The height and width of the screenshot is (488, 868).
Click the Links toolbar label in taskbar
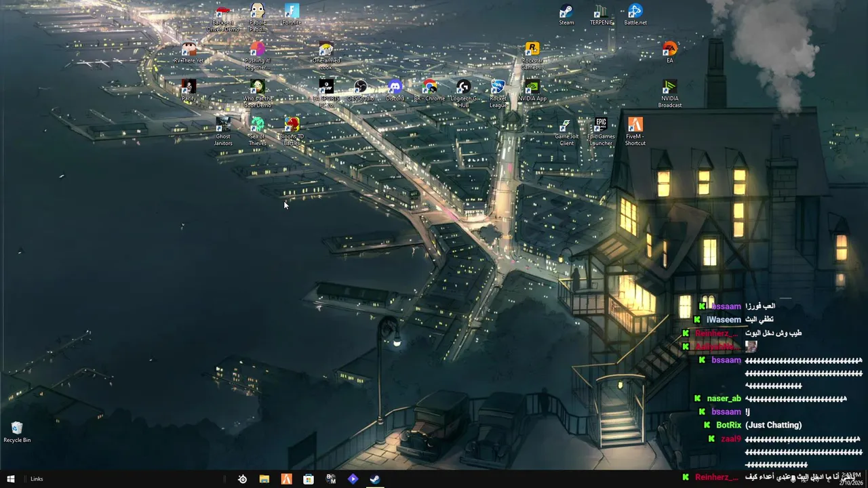[37, 479]
